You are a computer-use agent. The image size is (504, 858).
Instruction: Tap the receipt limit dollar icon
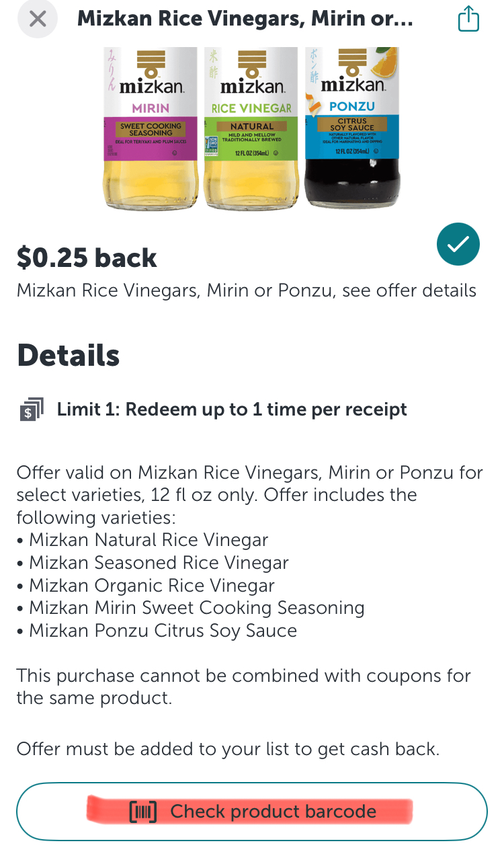point(30,409)
